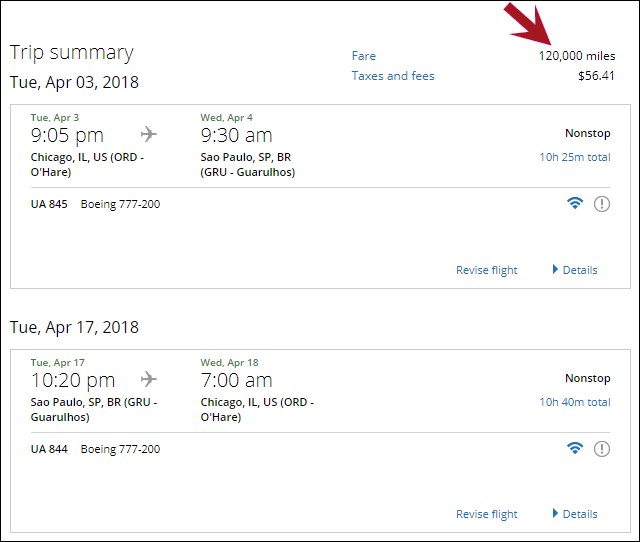Revise the Chicago to Sao Paulo flight
The width and height of the screenshot is (640, 542).
(x=487, y=270)
